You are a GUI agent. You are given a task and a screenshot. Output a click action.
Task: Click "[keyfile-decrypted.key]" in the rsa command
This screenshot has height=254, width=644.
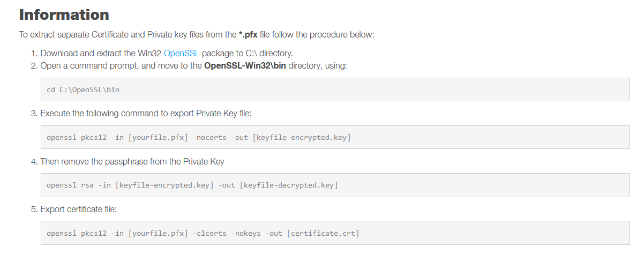289,185
